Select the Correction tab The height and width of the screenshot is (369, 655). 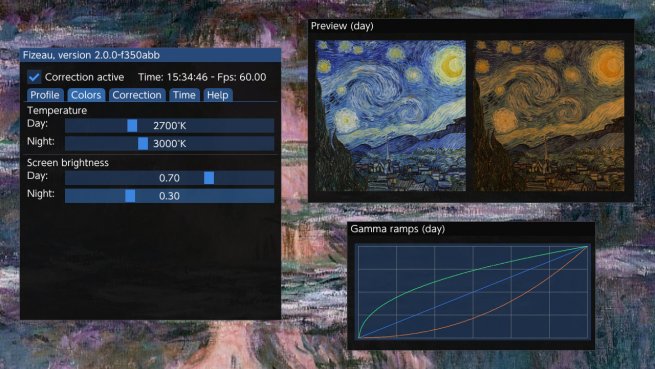click(137, 95)
